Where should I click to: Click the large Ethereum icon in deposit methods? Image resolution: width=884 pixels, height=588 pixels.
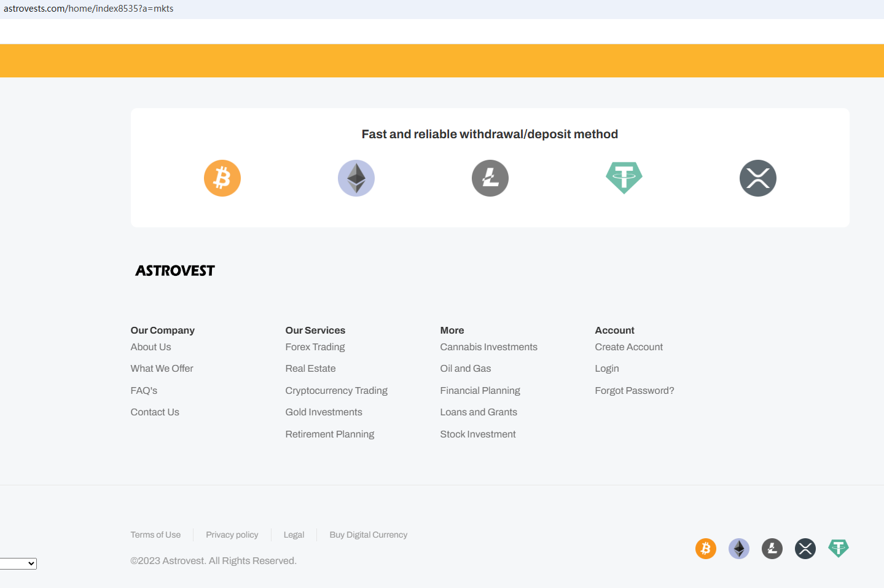tap(356, 178)
